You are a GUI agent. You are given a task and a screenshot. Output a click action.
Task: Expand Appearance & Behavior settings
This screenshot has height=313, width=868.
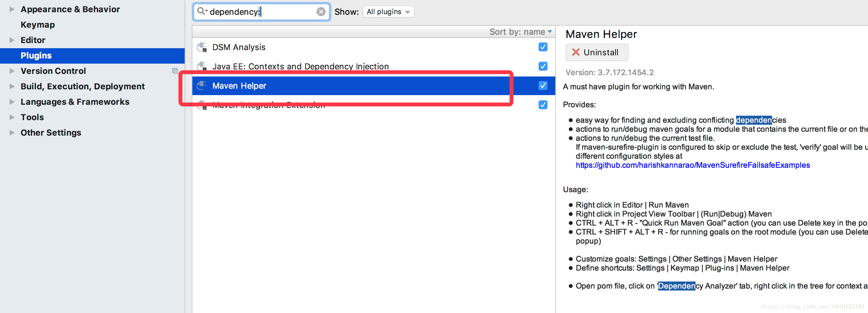(x=12, y=9)
